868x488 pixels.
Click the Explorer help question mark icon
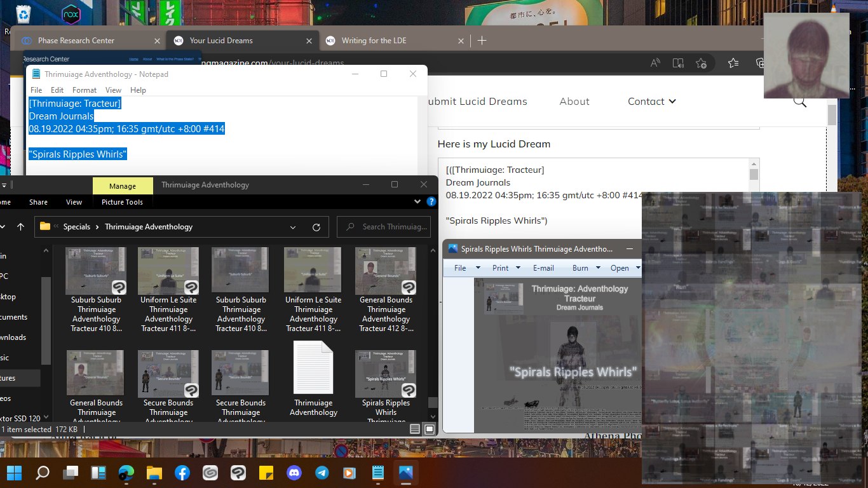coord(431,202)
